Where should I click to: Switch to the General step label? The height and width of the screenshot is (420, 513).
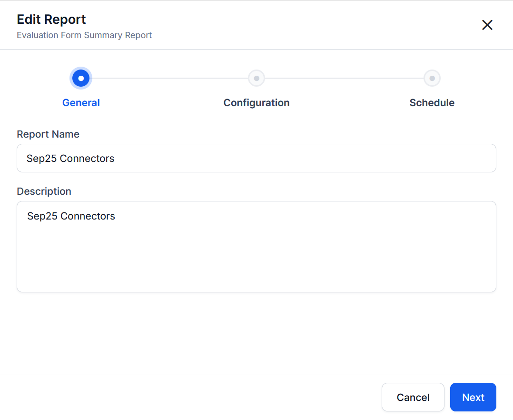[81, 103]
